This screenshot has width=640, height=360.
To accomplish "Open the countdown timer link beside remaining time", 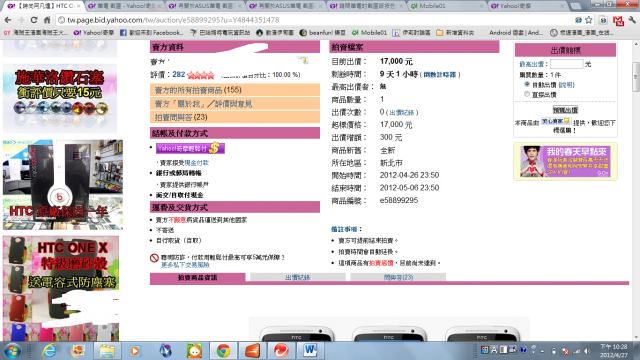I will [x=439, y=75].
